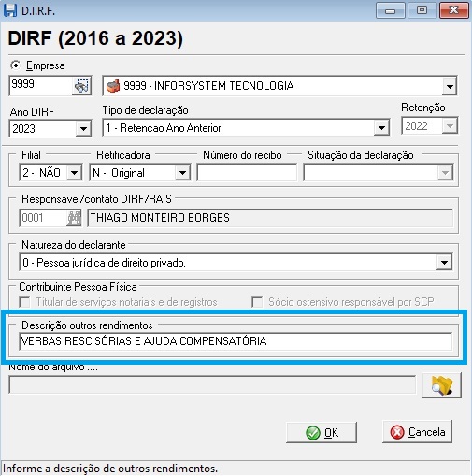Expand the Filial 2 - NÃO dropdown
The width and height of the screenshot is (472, 476).
[x=75, y=172]
